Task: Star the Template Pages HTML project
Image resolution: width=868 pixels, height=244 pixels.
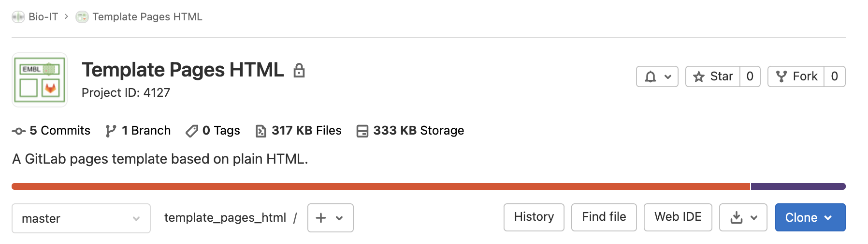Action: coord(713,76)
